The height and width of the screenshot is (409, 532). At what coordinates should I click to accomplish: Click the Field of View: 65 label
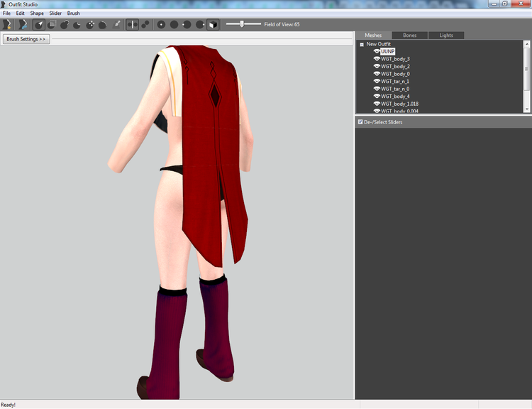click(x=282, y=24)
